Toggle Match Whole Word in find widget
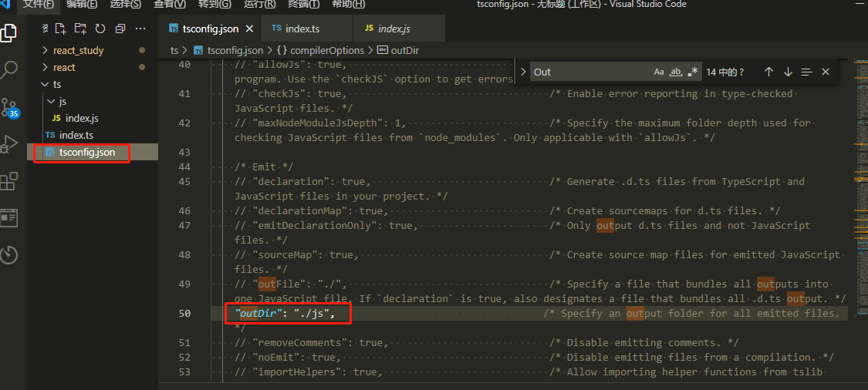 pos(676,72)
